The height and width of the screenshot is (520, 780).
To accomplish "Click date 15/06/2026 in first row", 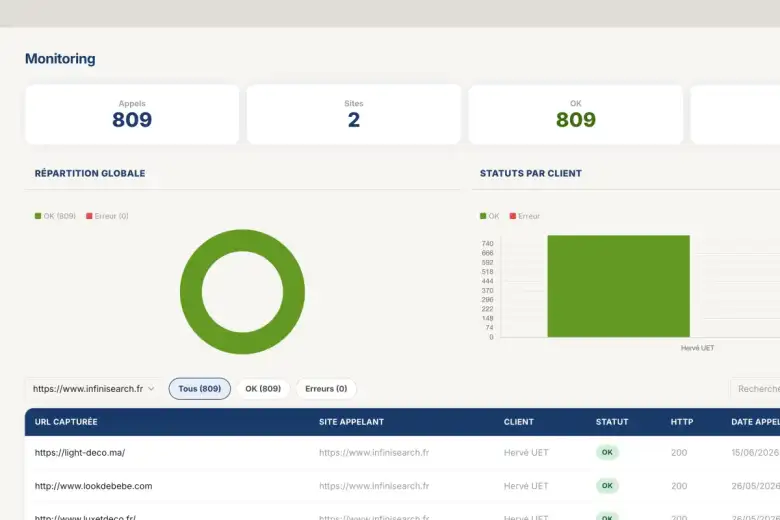I will coord(755,453).
